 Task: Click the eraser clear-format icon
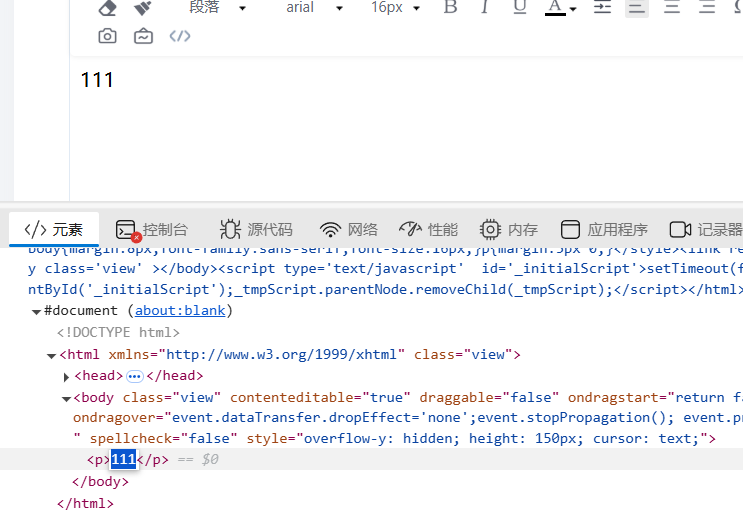(x=107, y=8)
